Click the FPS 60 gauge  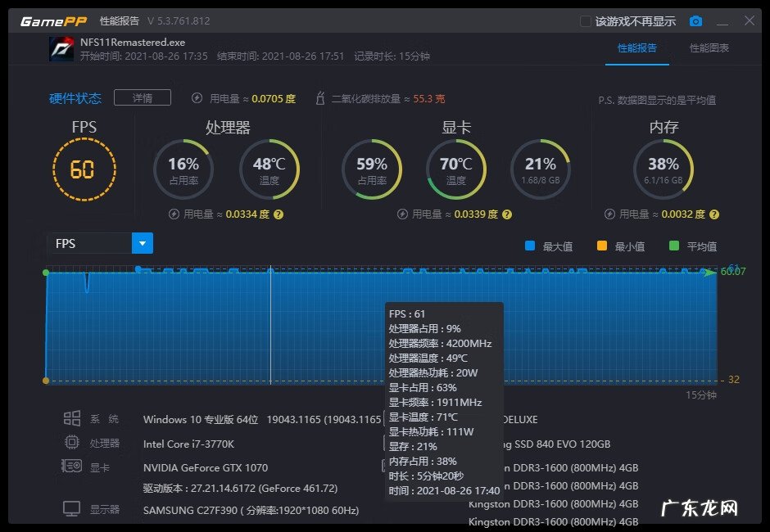pyautogui.click(x=84, y=169)
